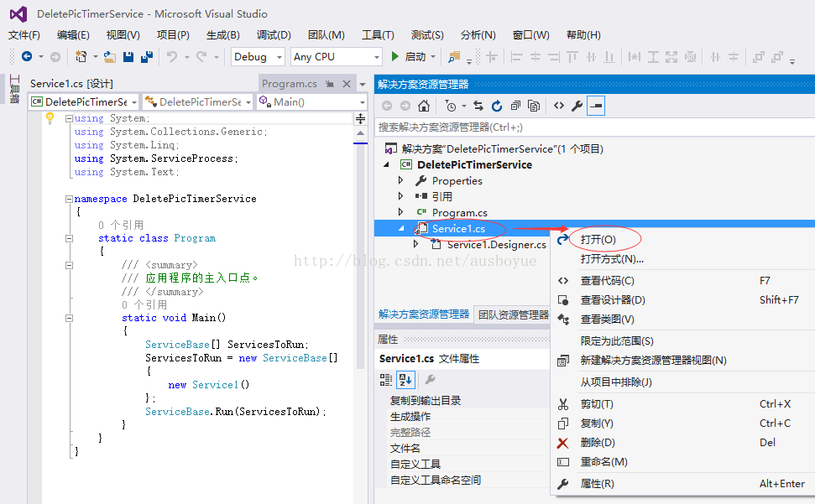This screenshot has width=815, height=504.
Task: Expand the Properties node in tree
Action: point(400,180)
